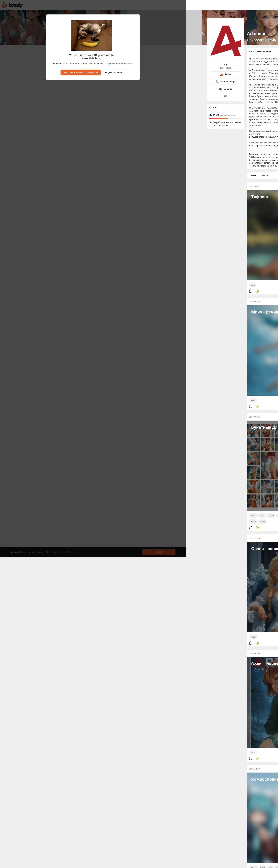The image size is (278, 868).
Task: Open the Artemies avatar image
Action: tap(225, 41)
